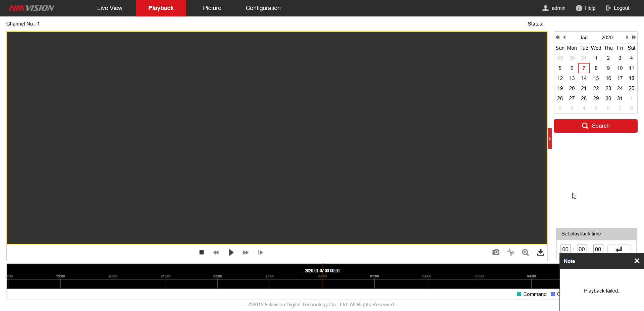Click the slow forward (rewind arrows) icon
This screenshot has width=644, height=311.
click(216, 252)
